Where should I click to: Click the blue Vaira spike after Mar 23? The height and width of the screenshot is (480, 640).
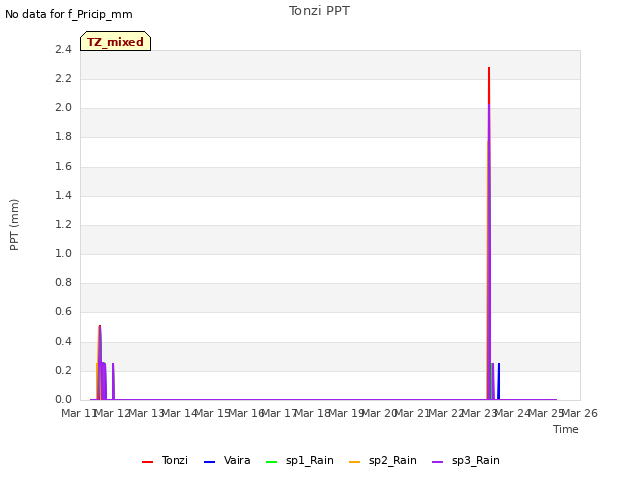[499, 381]
